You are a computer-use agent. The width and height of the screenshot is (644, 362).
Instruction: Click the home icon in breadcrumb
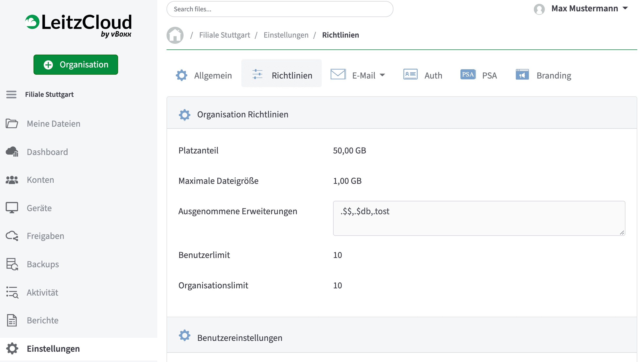click(x=175, y=35)
